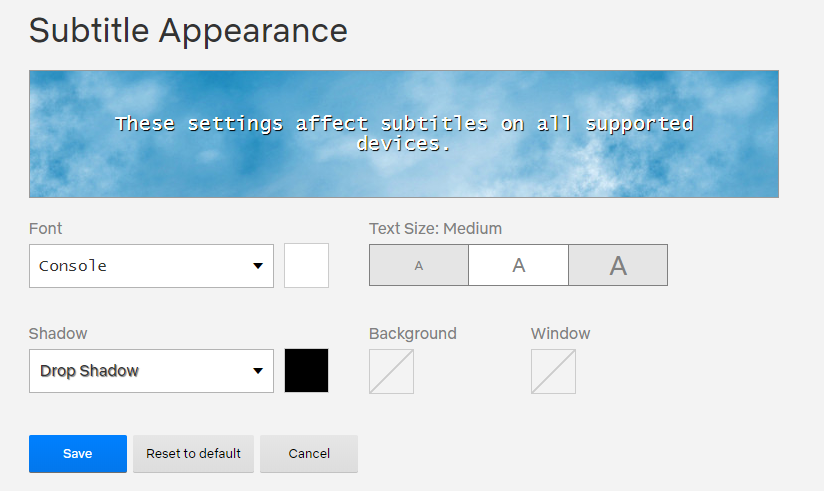Click the Text Size: Medium label
This screenshot has width=824, height=491.
pyautogui.click(x=435, y=229)
